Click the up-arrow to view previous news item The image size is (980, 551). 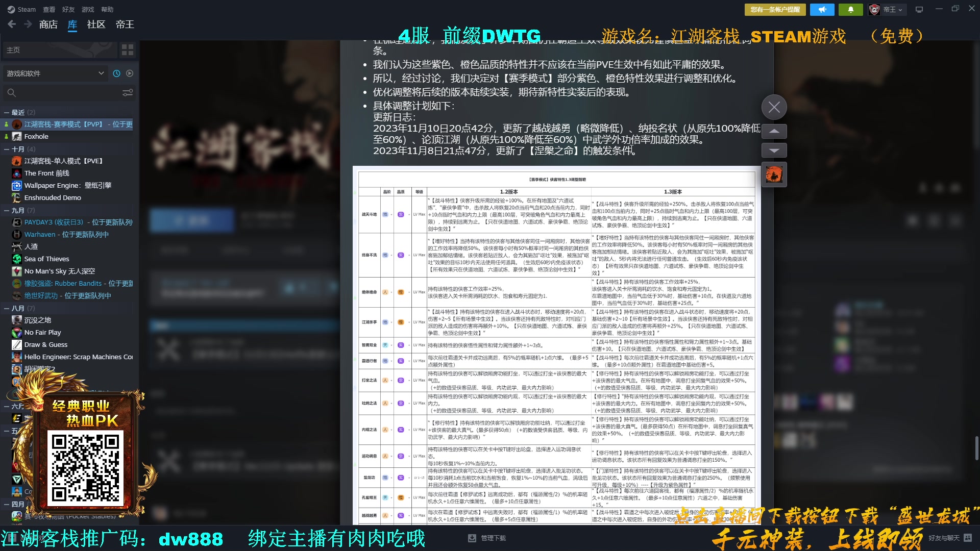pyautogui.click(x=774, y=131)
